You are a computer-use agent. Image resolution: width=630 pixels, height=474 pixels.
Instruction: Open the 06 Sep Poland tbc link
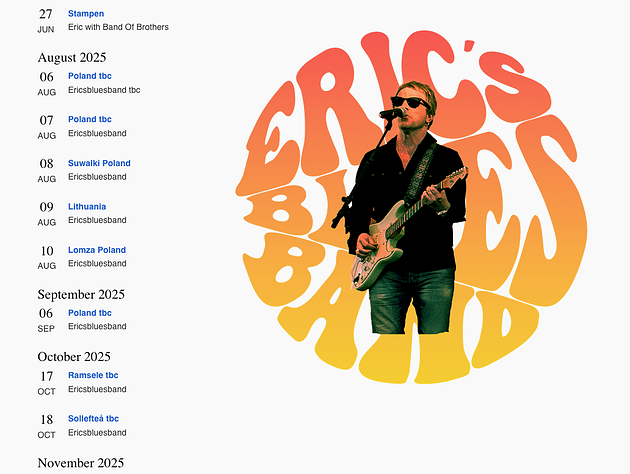pos(90,313)
